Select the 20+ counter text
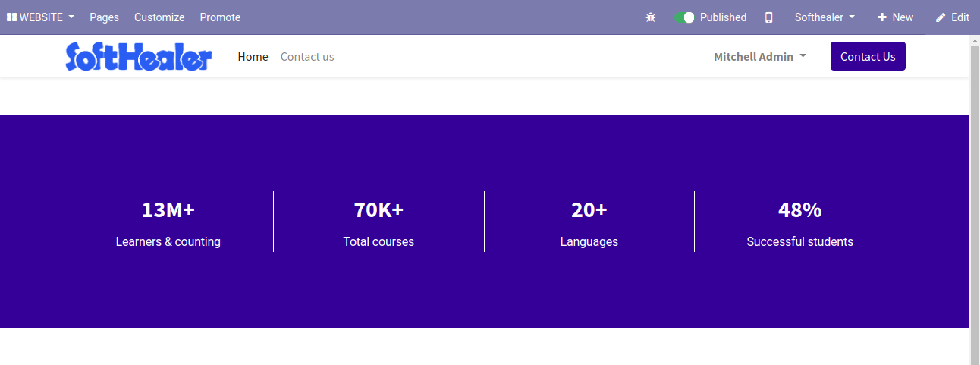Screen dimensions: 980x365 [589, 209]
